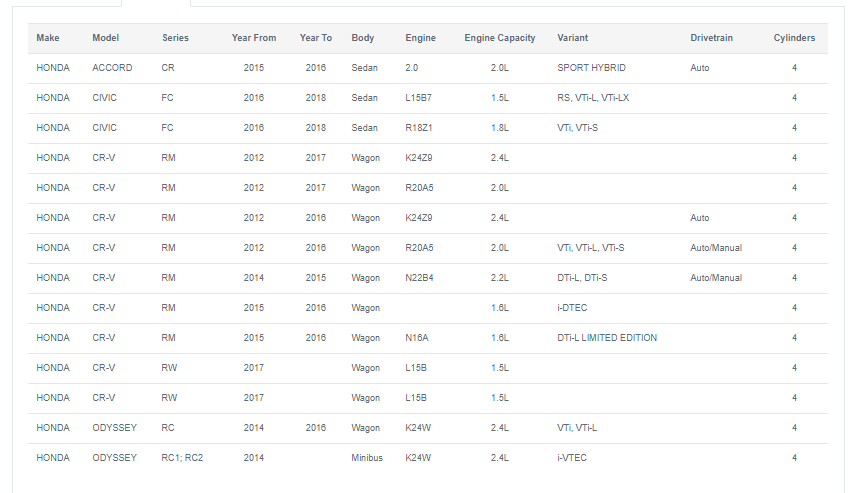Viewport: 854px width, 493px height.
Task: Click the N22B4 engine cell
Action: click(x=419, y=278)
